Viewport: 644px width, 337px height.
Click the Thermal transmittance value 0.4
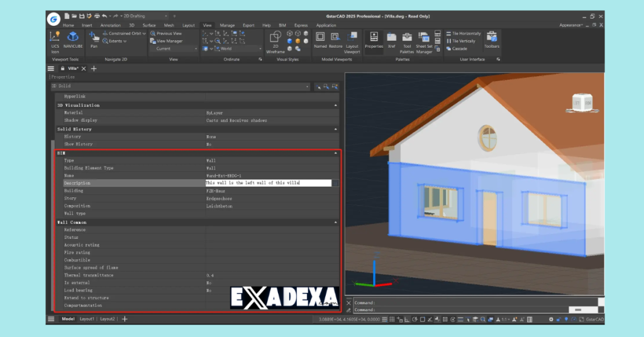tap(210, 275)
